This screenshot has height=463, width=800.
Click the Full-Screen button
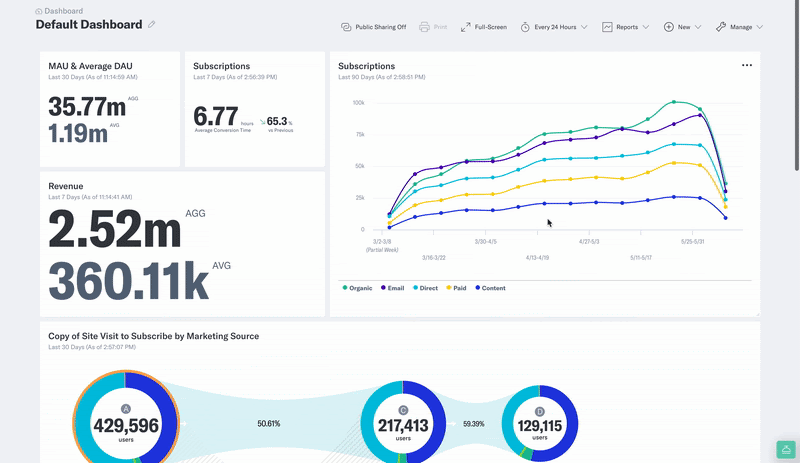click(484, 27)
